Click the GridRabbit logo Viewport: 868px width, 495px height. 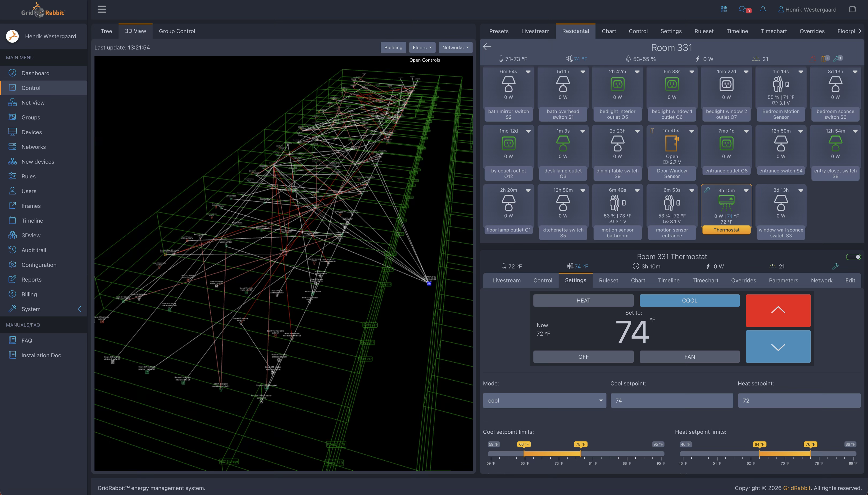(x=43, y=10)
